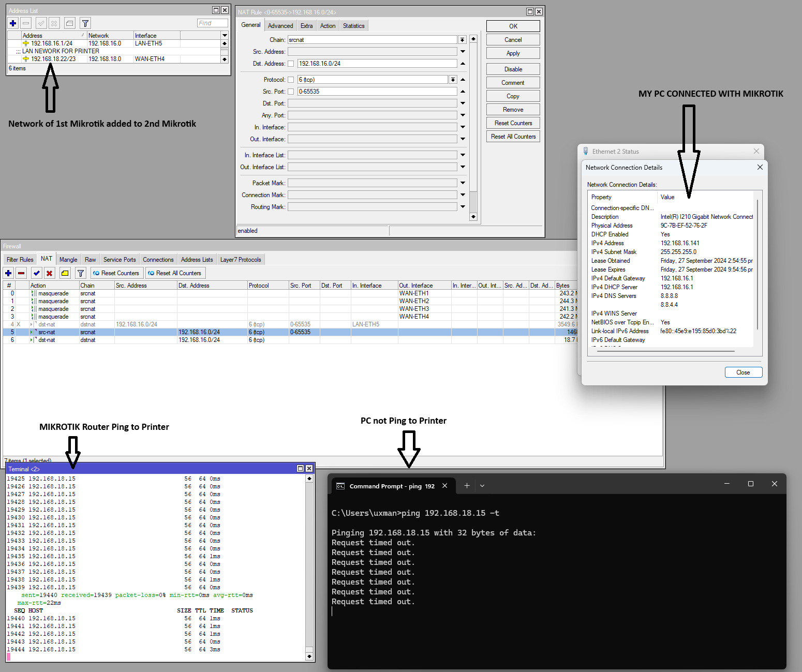Click the funnel filter icon in Address List

tap(85, 23)
